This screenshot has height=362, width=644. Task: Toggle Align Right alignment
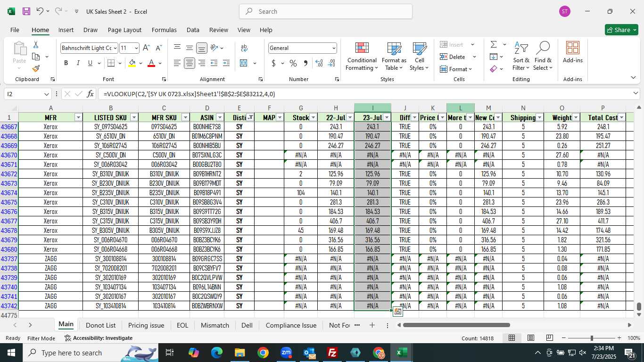click(x=202, y=63)
